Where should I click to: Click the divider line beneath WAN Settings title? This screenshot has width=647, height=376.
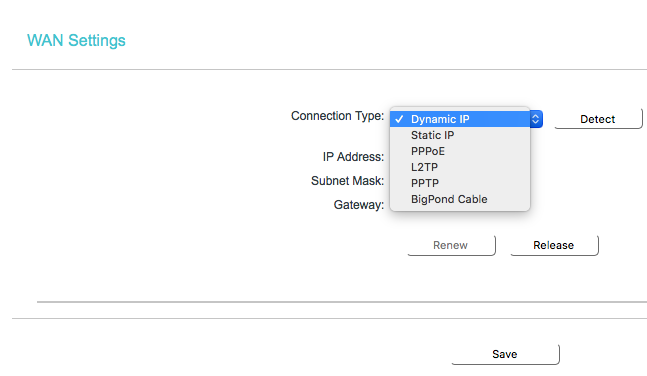(x=329, y=69)
